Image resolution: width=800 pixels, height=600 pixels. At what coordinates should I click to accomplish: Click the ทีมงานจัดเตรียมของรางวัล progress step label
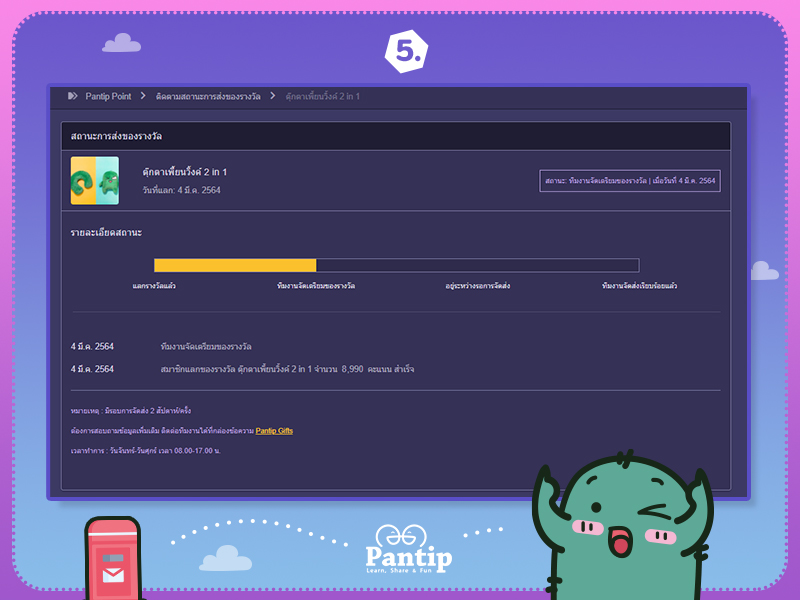pyautogui.click(x=316, y=286)
